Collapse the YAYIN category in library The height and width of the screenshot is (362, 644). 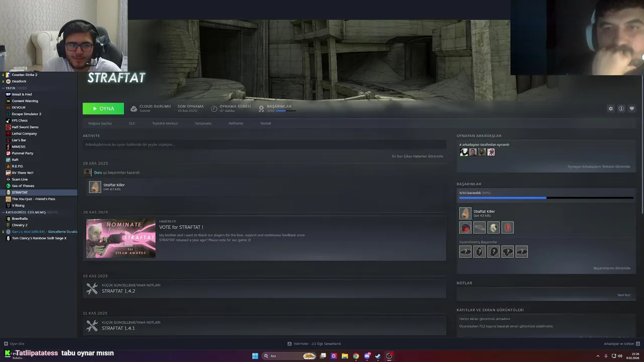[x=3, y=88]
